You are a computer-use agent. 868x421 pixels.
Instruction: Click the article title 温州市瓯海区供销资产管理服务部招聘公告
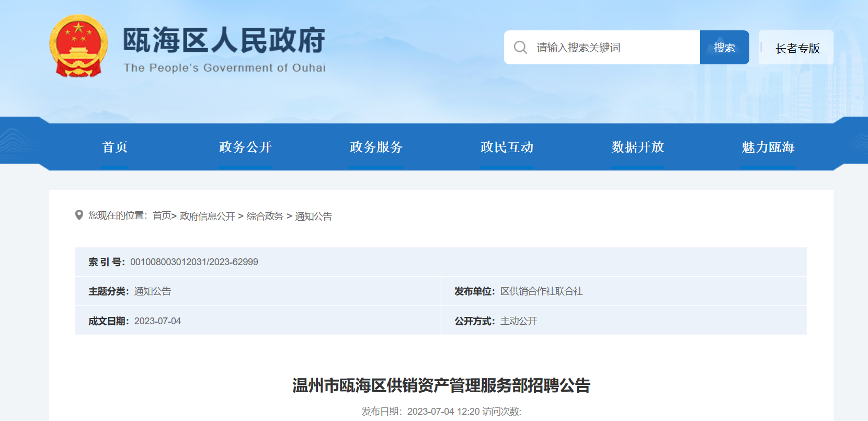(x=441, y=385)
